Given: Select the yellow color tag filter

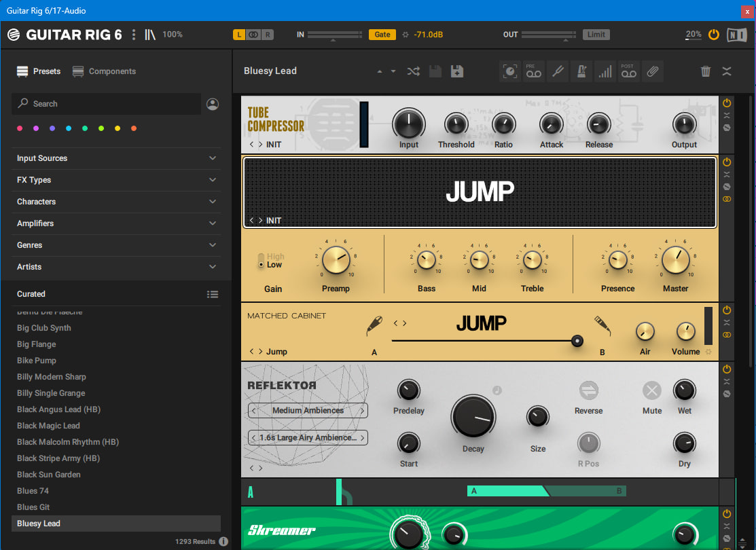Looking at the screenshot, I should (x=117, y=128).
